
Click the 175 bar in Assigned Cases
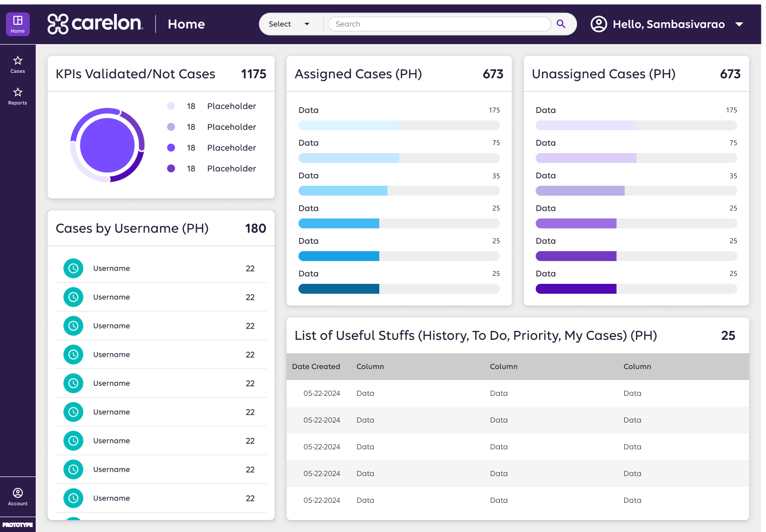(349, 126)
